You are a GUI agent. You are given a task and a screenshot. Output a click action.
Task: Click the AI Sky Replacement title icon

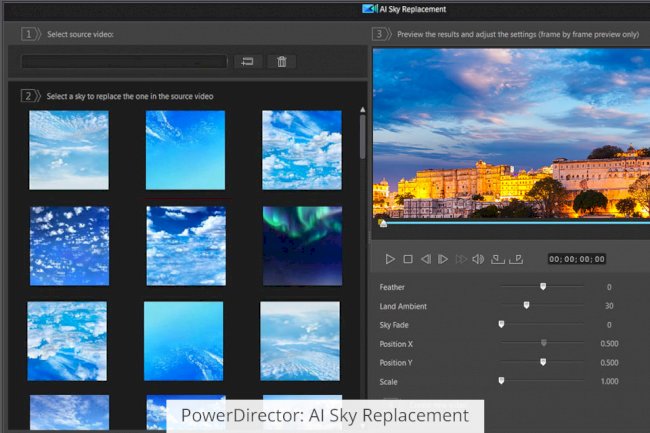pos(370,9)
